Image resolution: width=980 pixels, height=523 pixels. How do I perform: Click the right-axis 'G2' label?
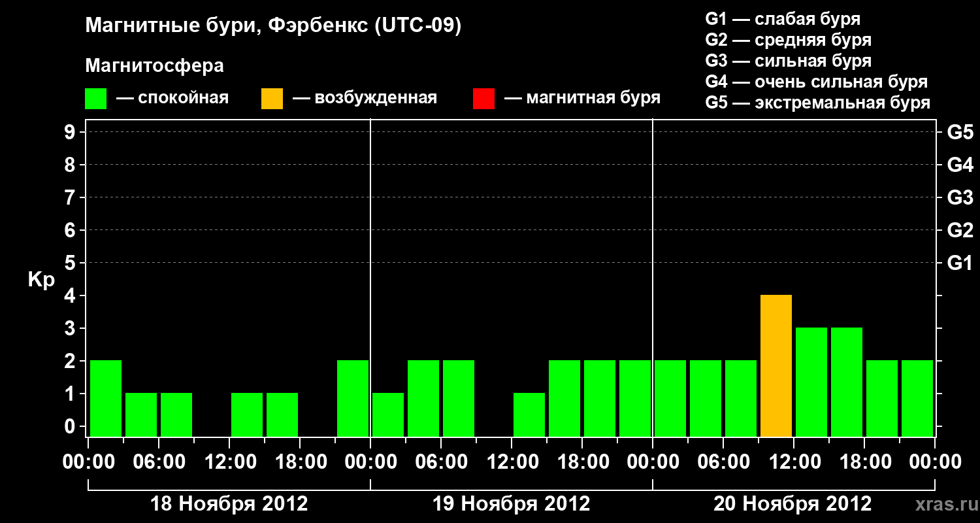pyautogui.click(x=960, y=231)
